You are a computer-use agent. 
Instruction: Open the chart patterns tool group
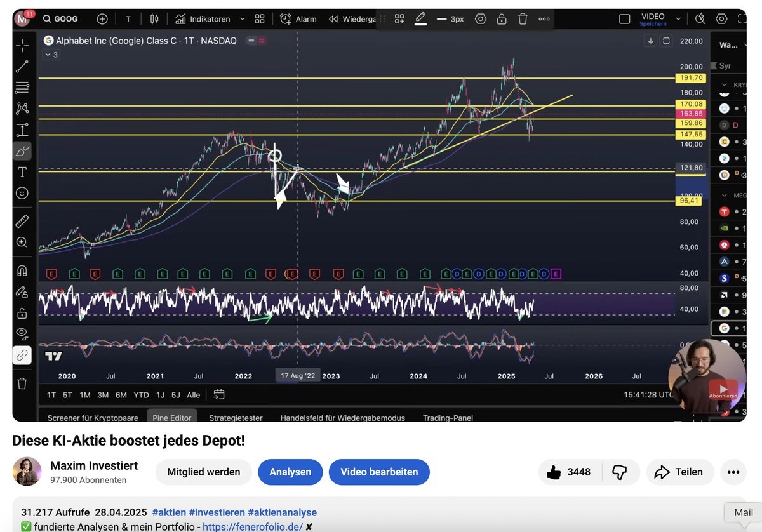22,109
